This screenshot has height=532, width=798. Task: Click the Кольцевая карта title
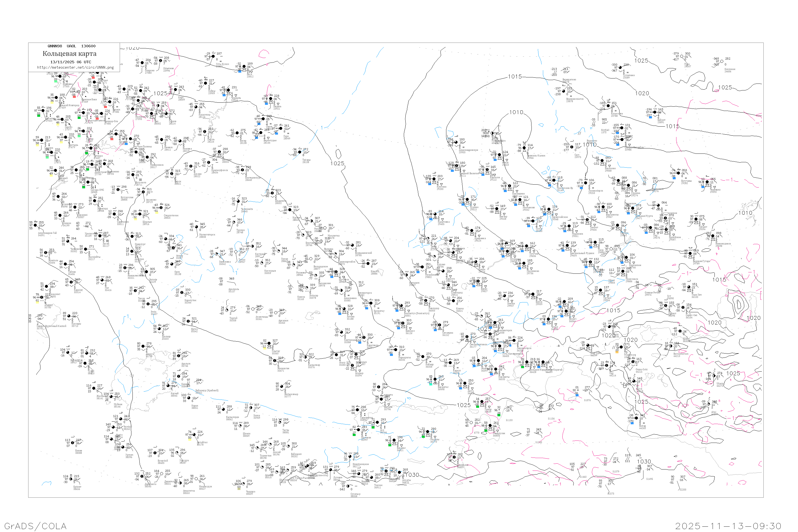(x=69, y=54)
